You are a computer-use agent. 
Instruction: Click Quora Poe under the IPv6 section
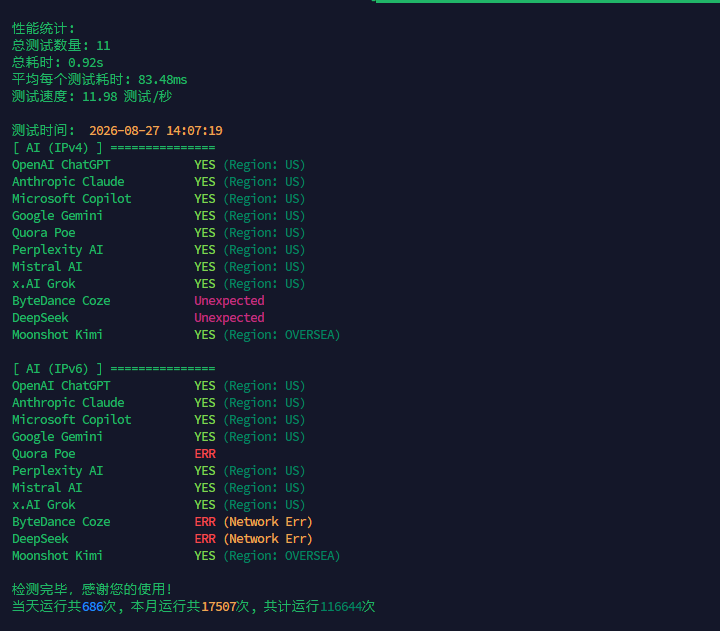(44, 453)
